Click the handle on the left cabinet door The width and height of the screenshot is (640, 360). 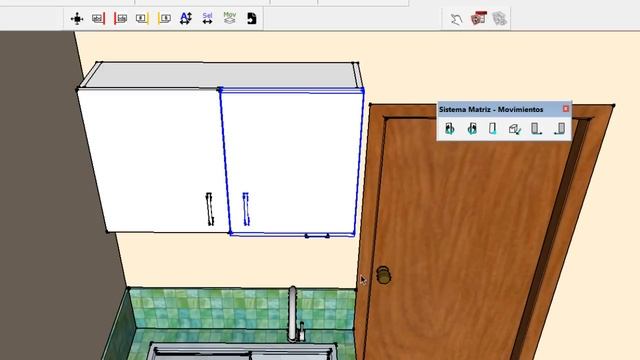coord(209,209)
